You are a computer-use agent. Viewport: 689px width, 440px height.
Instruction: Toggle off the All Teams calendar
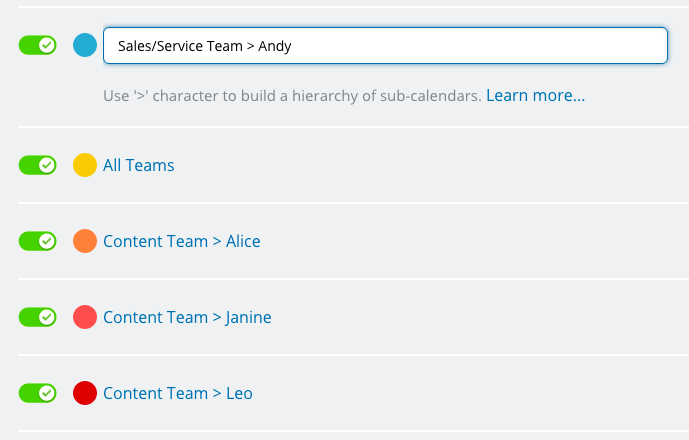pyautogui.click(x=37, y=165)
